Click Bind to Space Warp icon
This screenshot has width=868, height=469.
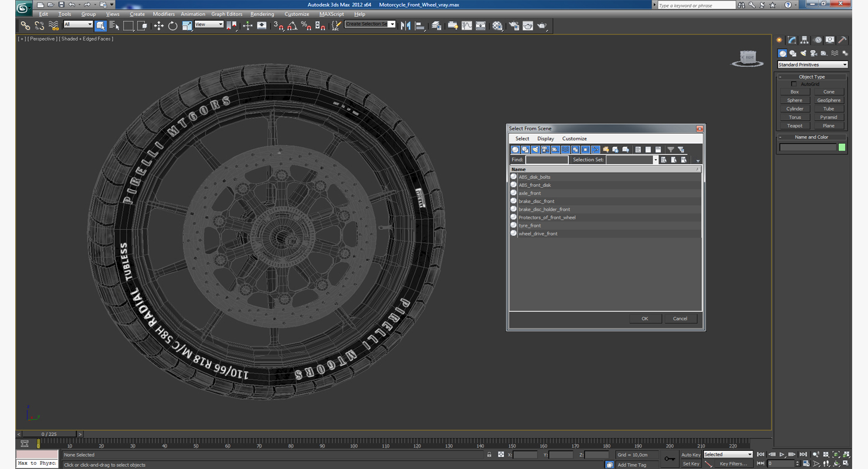click(53, 26)
